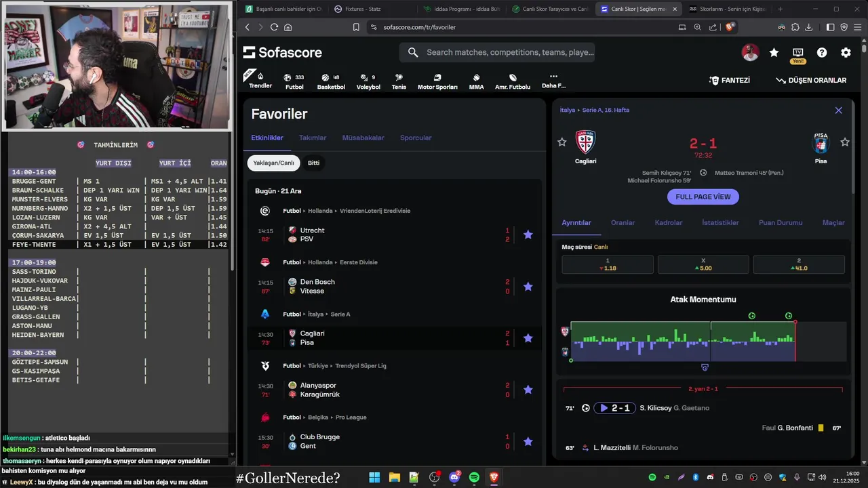The width and height of the screenshot is (868, 488).
Task: Open the FANTEZİ link
Action: [729, 80]
